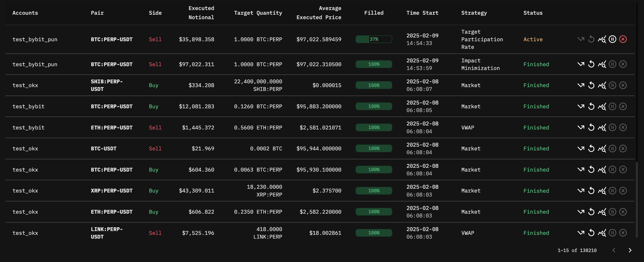The image size is (644, 262).
Task: Open analytics for the SHIB:PERP-USDT order
Action: [602, 85]
